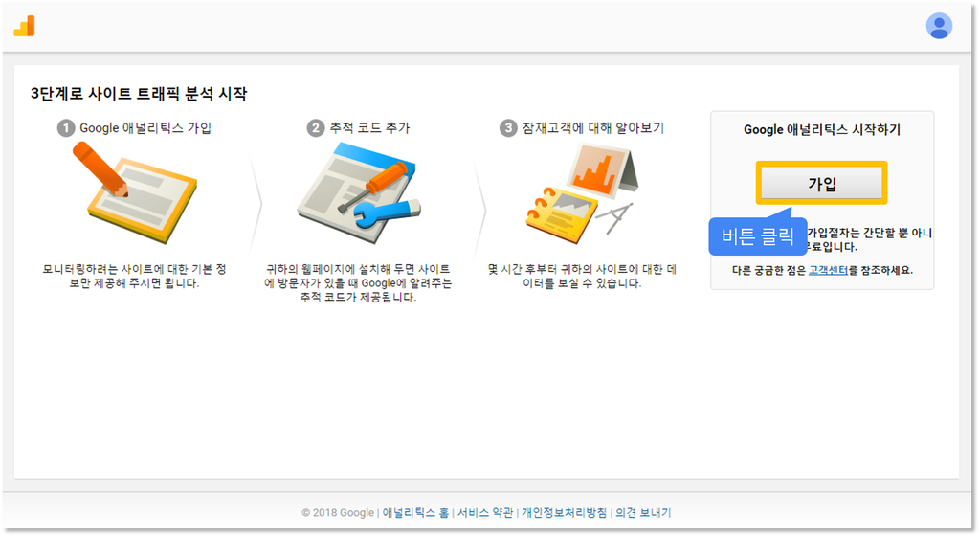Click the 가입 sign-up button

coord(821,183)
